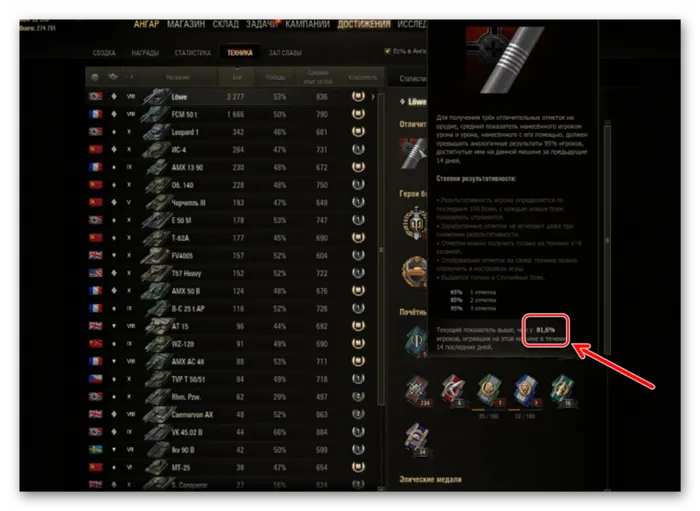Click the progress bar under 35 / 100 medal
The width and height of the screenshot is (700, 511).
(488, 409)
